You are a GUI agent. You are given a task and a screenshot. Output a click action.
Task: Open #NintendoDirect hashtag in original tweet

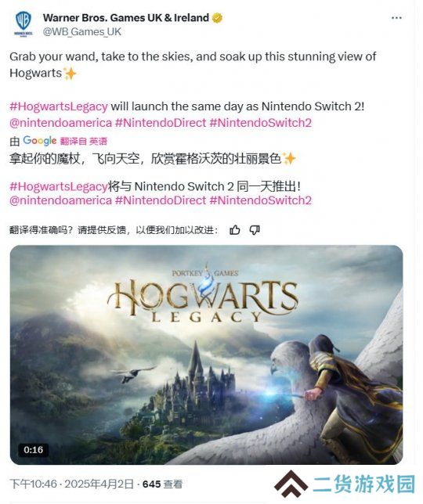point(161,123)
